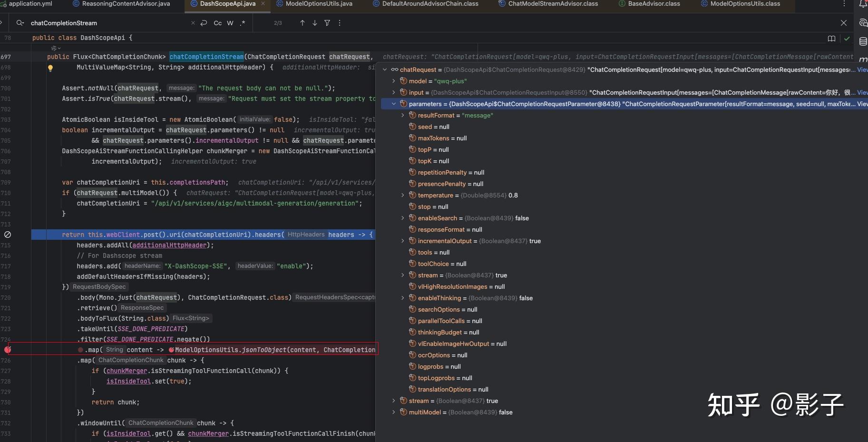Switch to the ModelOptionsUtils.java tab
Image resolution: width=868 pixels, height=442 pixels.
pos(319,4)
